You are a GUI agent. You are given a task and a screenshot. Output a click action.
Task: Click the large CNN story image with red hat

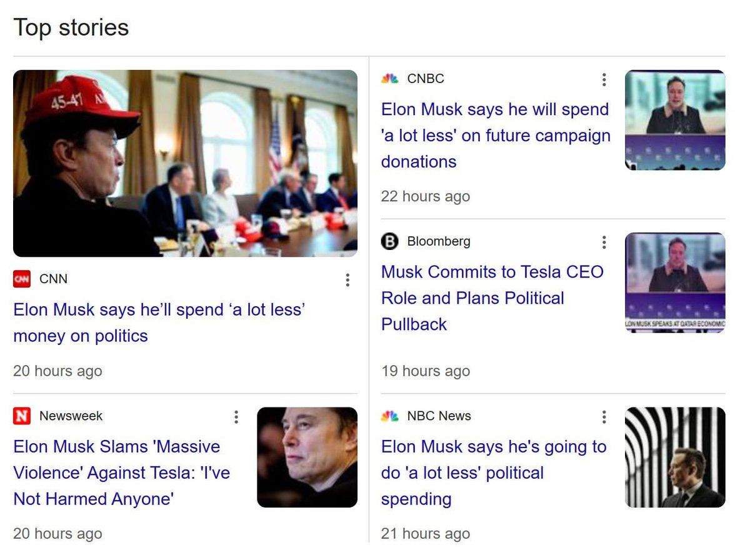point(185,163)
